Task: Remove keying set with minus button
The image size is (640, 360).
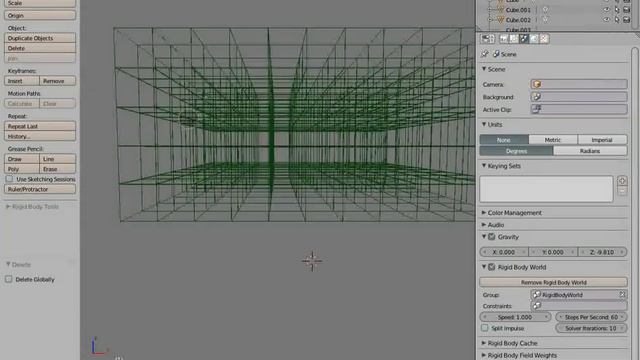Action: pyautogui.click(x=622, y=191)
